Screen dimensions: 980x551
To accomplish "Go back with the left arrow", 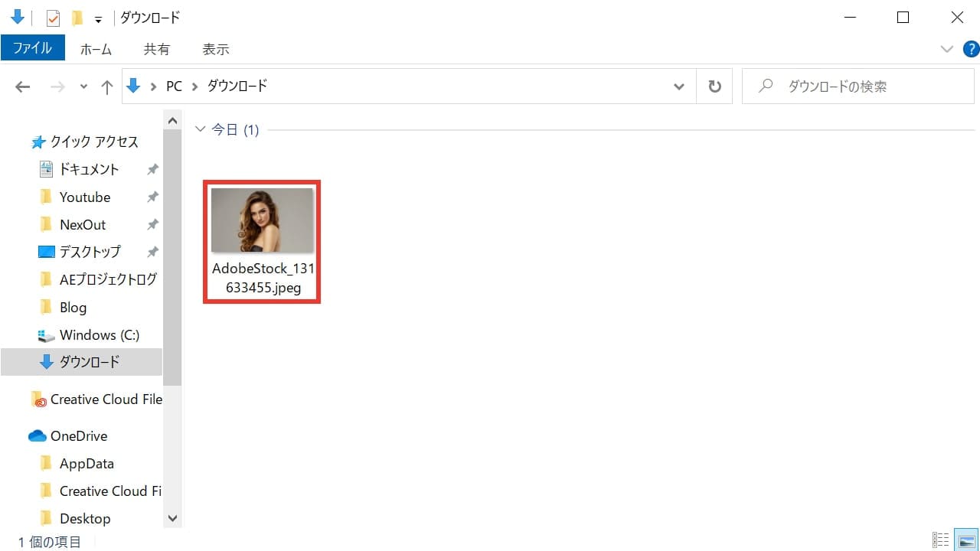I will [22, 86].
